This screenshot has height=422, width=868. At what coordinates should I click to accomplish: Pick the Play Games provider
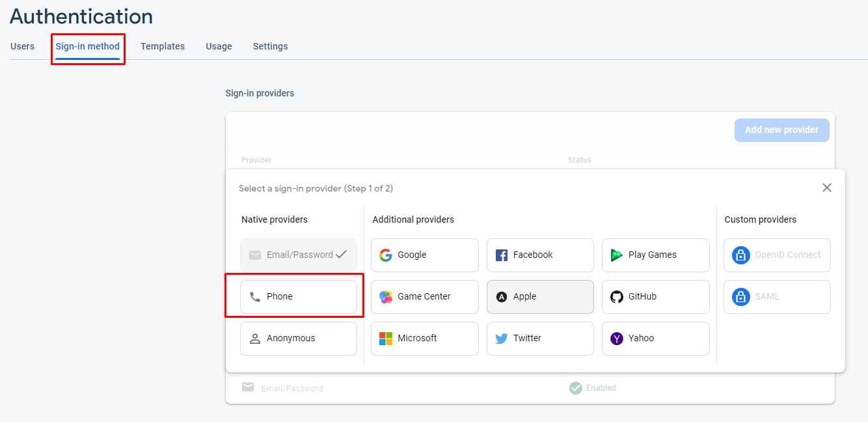pyautogui.click(x=656, y=255)
